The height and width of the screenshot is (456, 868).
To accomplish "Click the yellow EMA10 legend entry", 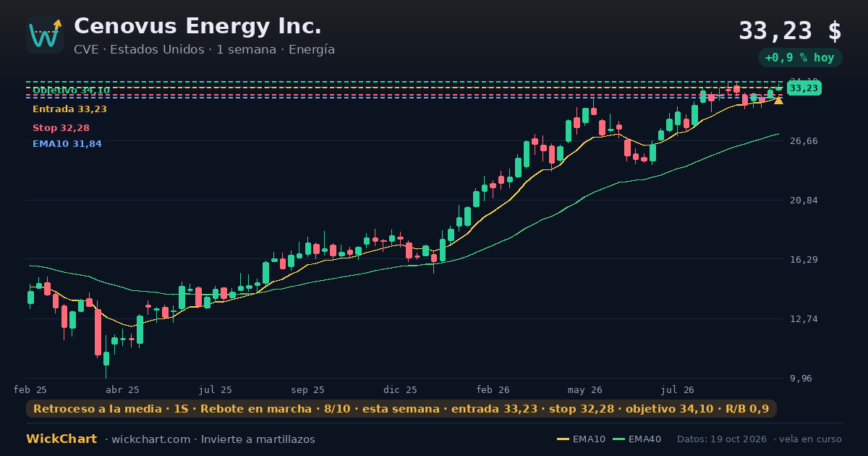I will coord(582,439).
